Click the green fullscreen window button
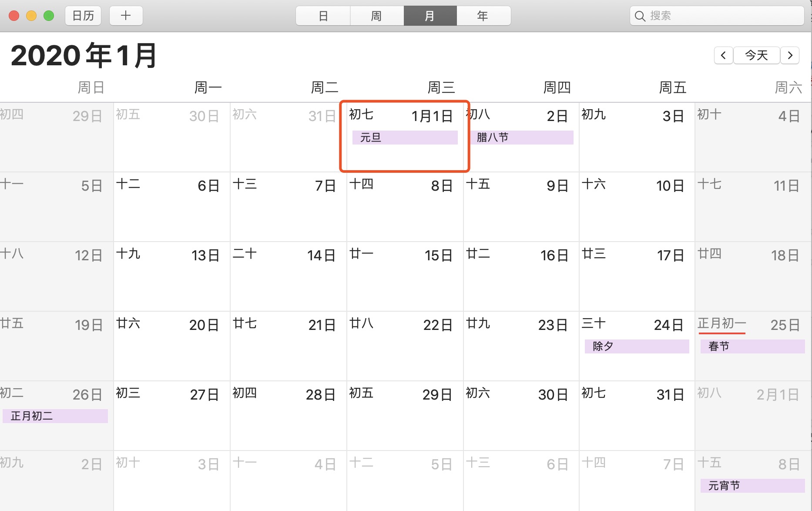Viewport: 812px width, 511px height. (49, 16)
